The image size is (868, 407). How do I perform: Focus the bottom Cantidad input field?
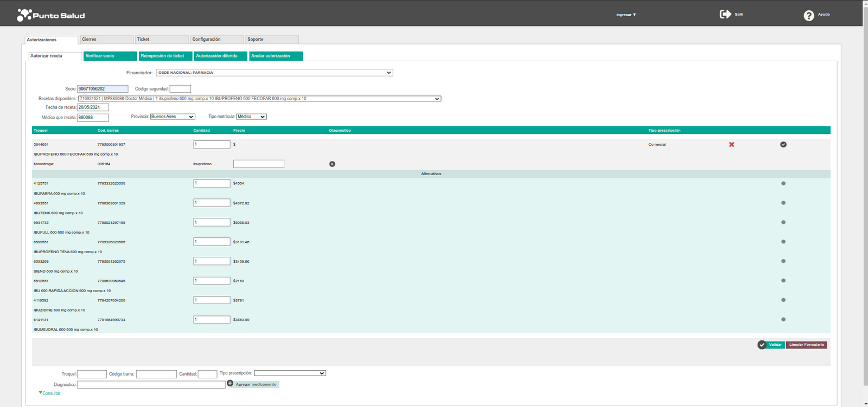(207, 374)
